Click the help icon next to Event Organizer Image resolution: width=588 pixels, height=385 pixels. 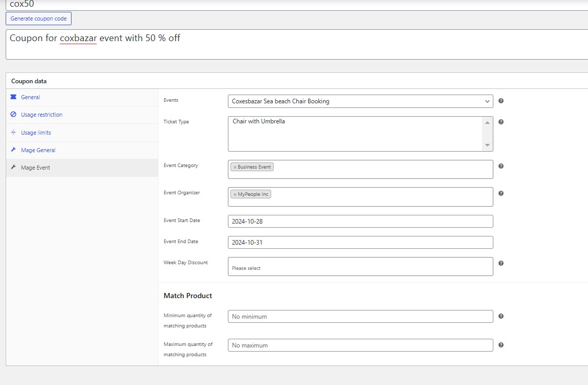[501, 193]
